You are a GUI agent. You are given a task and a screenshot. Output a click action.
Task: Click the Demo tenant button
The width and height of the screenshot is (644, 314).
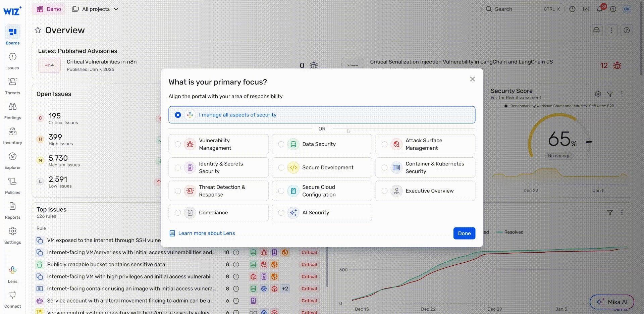(x=49, y=9)
